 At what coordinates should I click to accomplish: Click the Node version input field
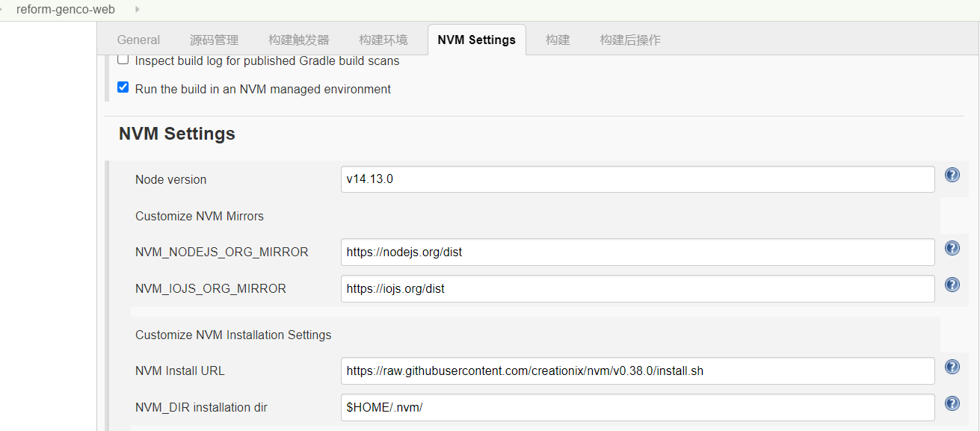[x=637, y=179]
